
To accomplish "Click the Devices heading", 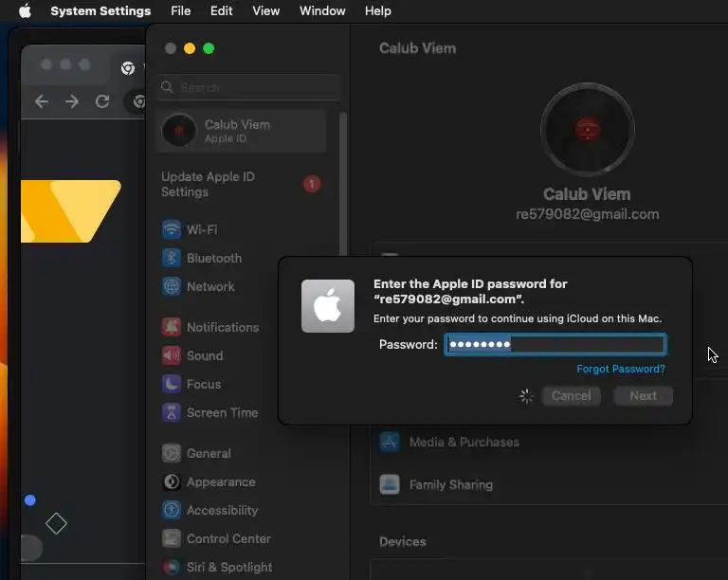I will coord(403,541).
